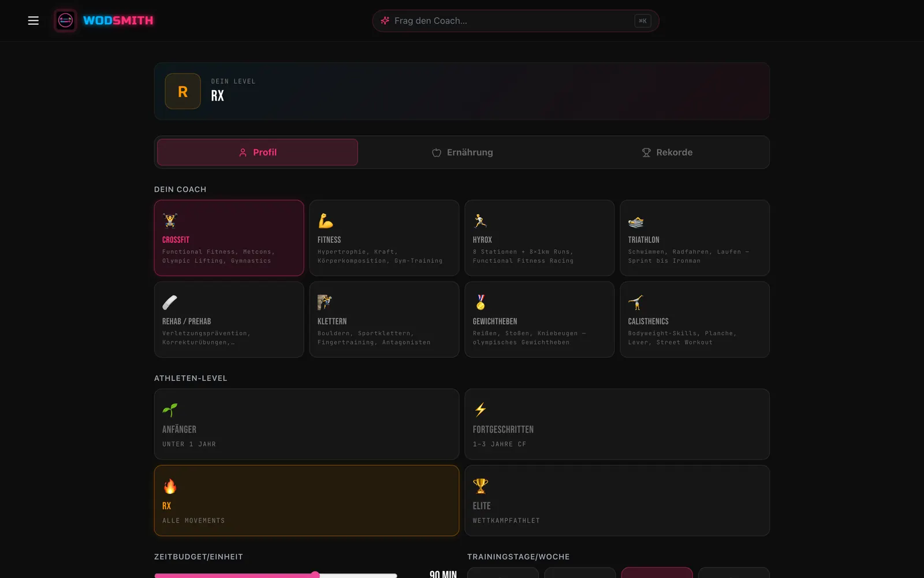This screenshot has width=924, height=578.
Task: Switch to the Profil tab
Action: (258, 153)
